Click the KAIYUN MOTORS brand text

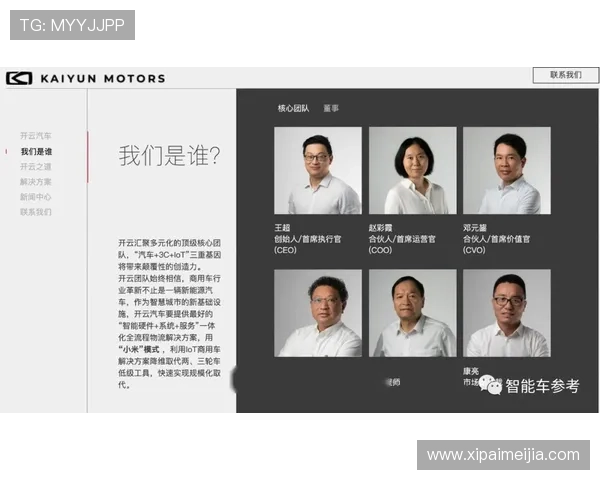(x=103, y=78)
